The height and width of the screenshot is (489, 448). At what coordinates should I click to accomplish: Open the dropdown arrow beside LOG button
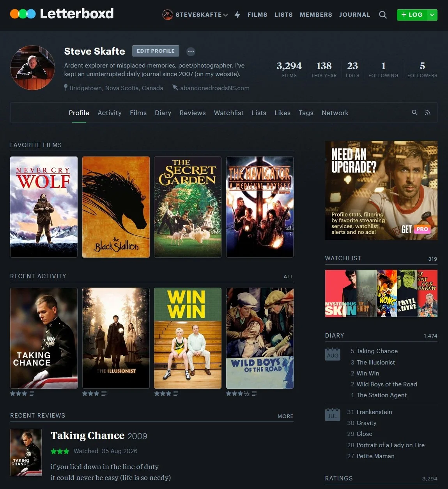tap(432, 15)
